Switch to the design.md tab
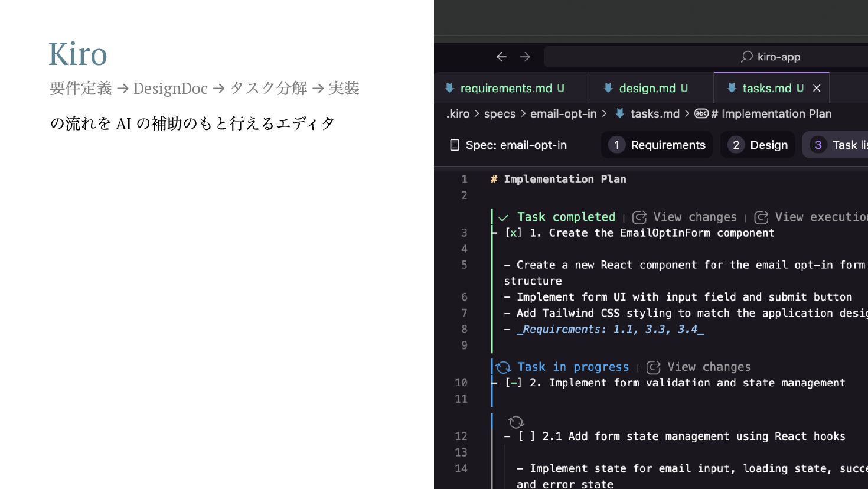 coord(652,88)
